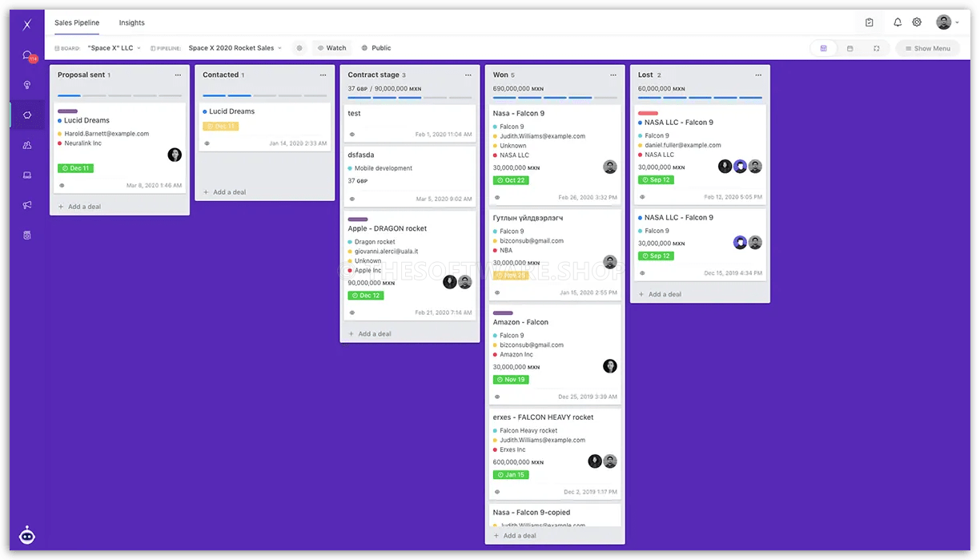Open the three-dot menu of Contract stage column

tap(468, 75)
